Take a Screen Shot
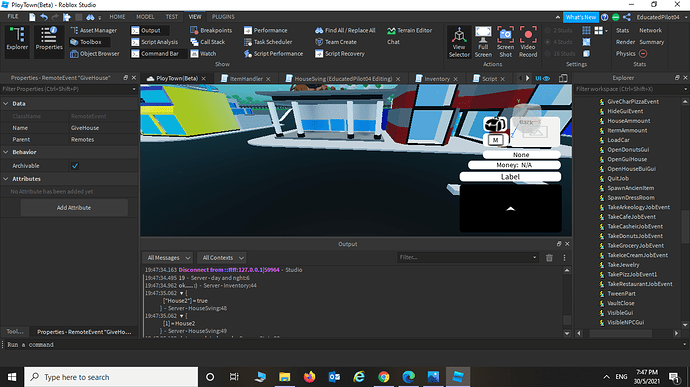 (x=505, y=42)
